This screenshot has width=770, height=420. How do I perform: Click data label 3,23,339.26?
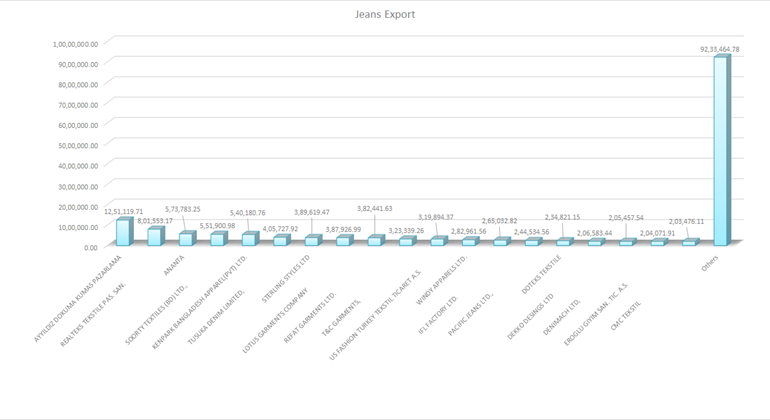pos(406,230)
